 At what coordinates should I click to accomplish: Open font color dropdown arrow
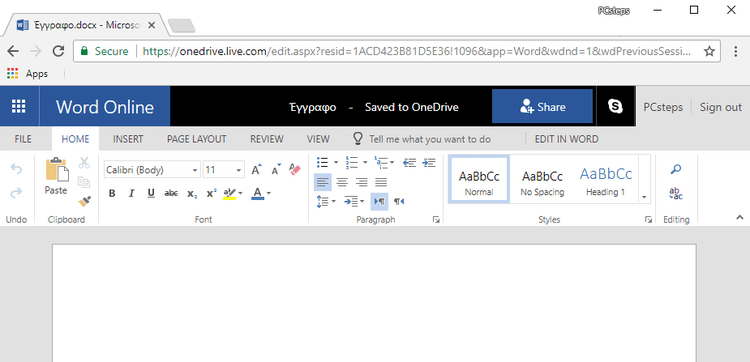point(269,193)
